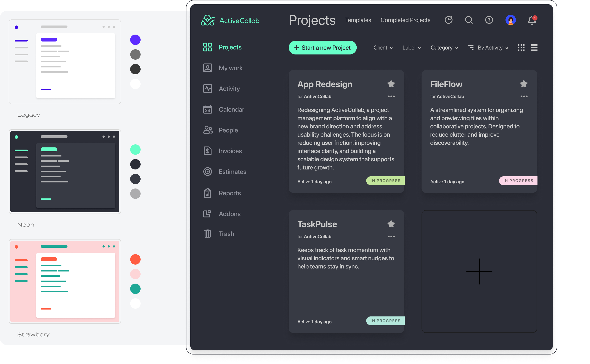
Task: Star the FileFlow project
Action: (524, 84)
